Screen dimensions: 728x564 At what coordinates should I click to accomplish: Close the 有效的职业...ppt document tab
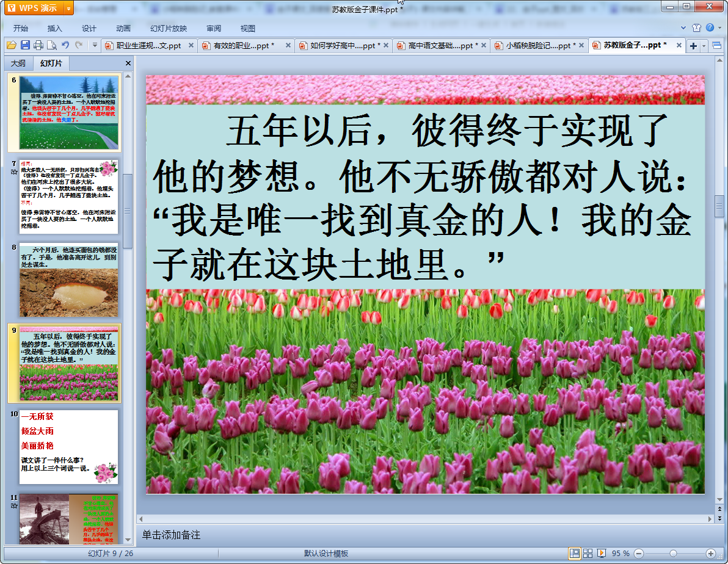tap(288, 46)
